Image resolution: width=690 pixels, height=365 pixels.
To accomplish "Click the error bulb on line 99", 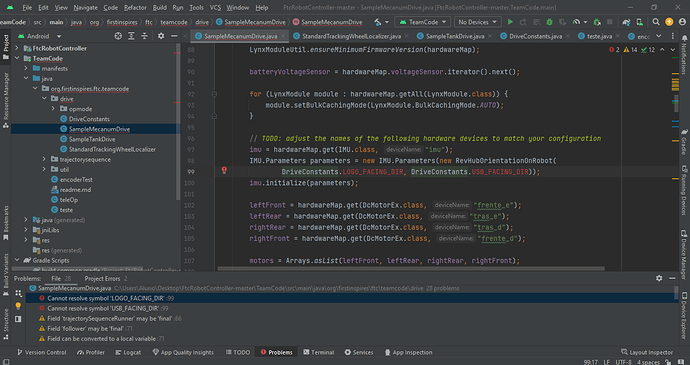I will 224,170.
